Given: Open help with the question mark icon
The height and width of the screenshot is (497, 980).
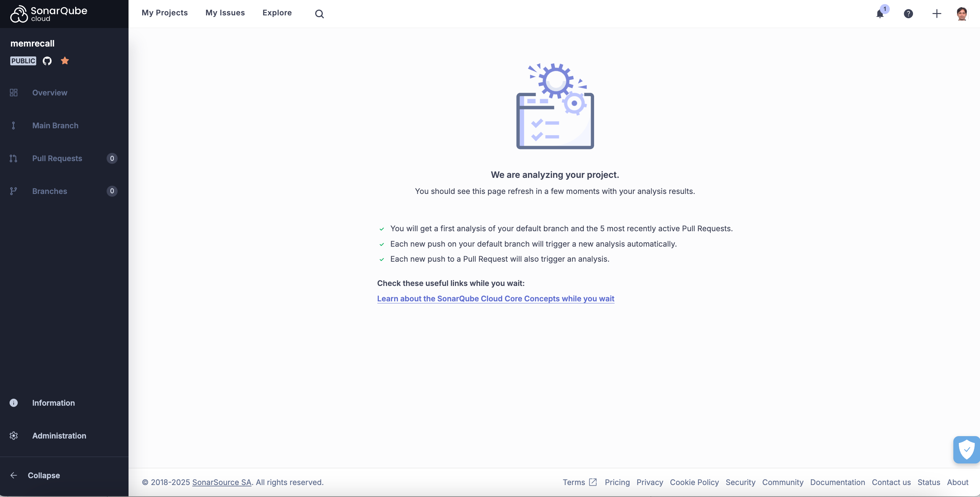Looking at the screenshot, I should coord(909,13).
